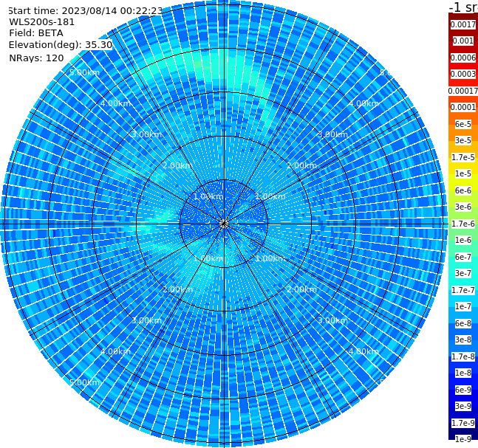Click the 0.00017 label in colorbar gap

[463, 91]
